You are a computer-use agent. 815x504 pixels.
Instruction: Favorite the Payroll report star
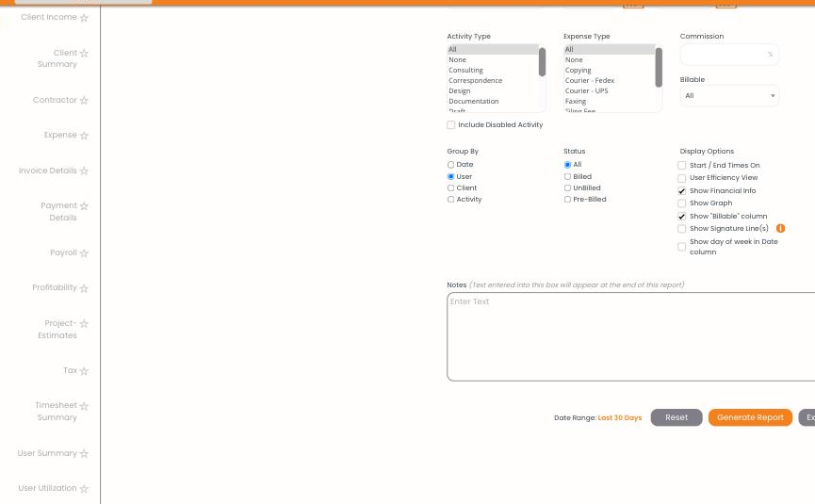click(x=84, y=253)
